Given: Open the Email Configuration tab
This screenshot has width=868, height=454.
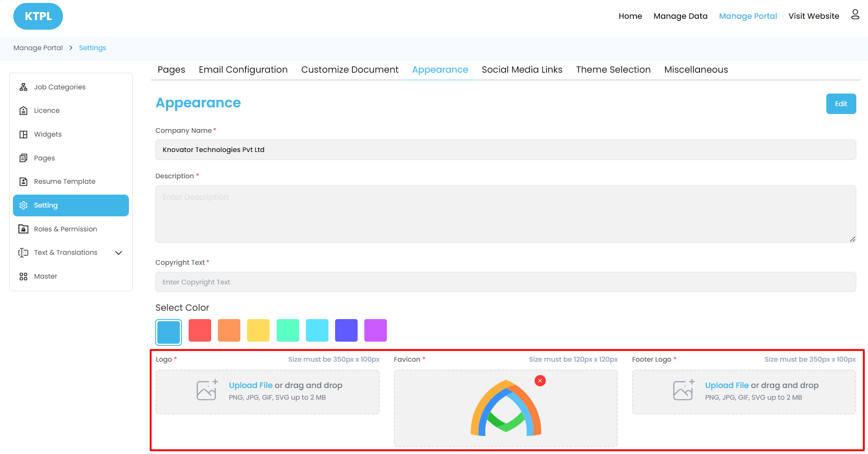Looking at the screenshot, I should point(243,70).
